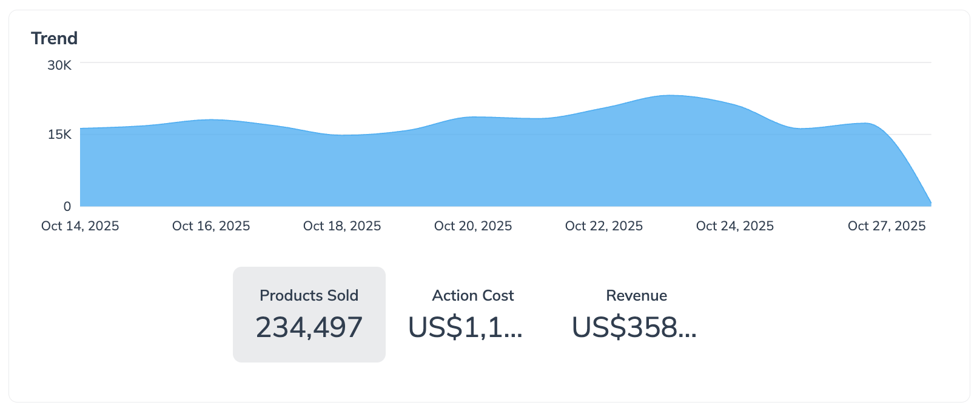Screen dimensions: 980x411
Task: Show the Revenue metric trend
Action: [x=636, y=314]
